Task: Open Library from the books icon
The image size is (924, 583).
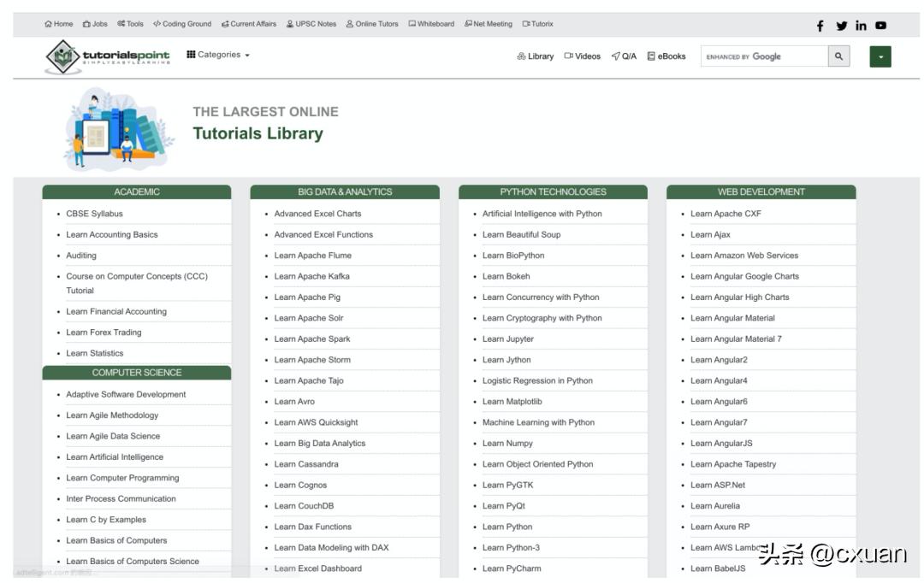Action: click(x=536, y=56)
